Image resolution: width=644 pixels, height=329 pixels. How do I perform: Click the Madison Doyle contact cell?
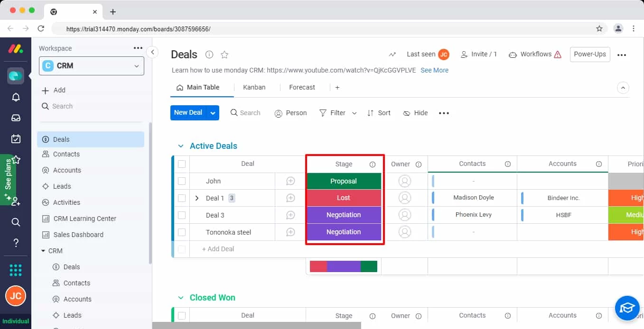tap(473, 198)
